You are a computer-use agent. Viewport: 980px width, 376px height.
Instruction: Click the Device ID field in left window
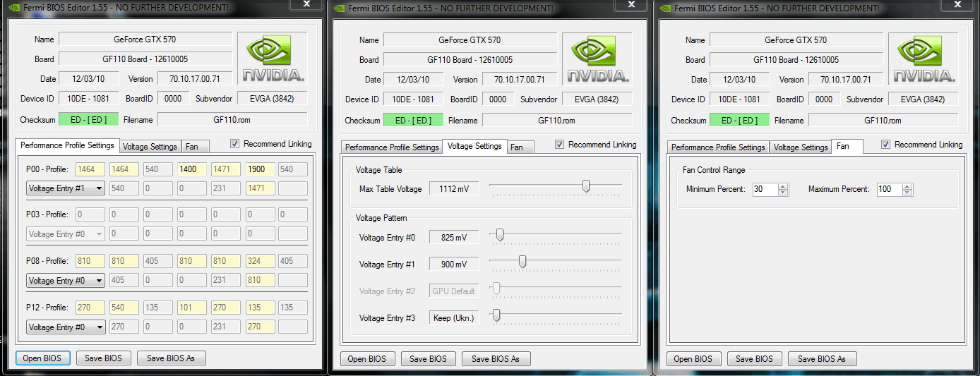point(88,99)
